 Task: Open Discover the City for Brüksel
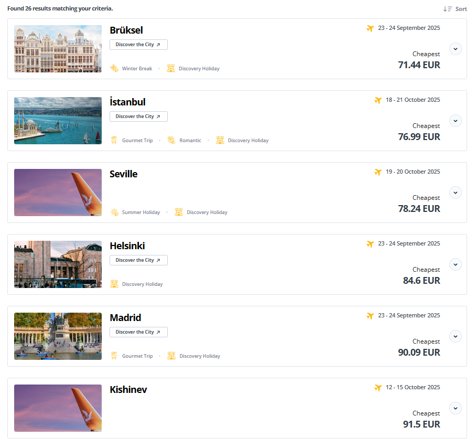point(138,45)
